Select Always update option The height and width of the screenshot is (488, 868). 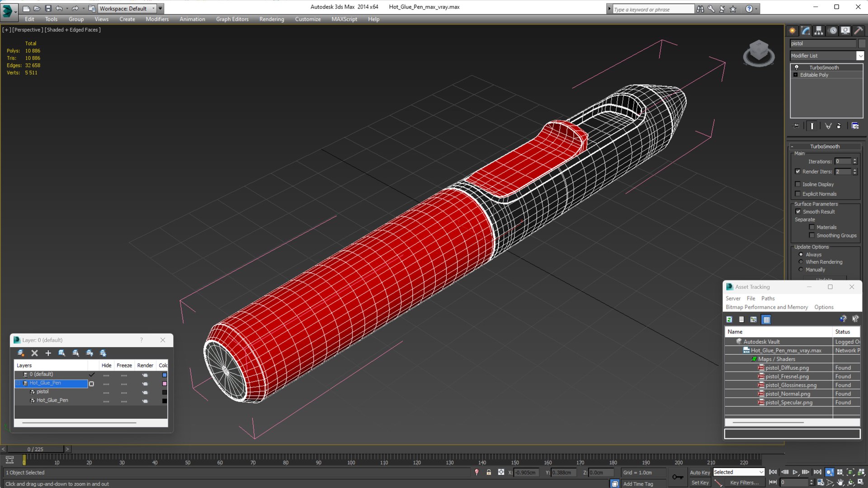801,255
